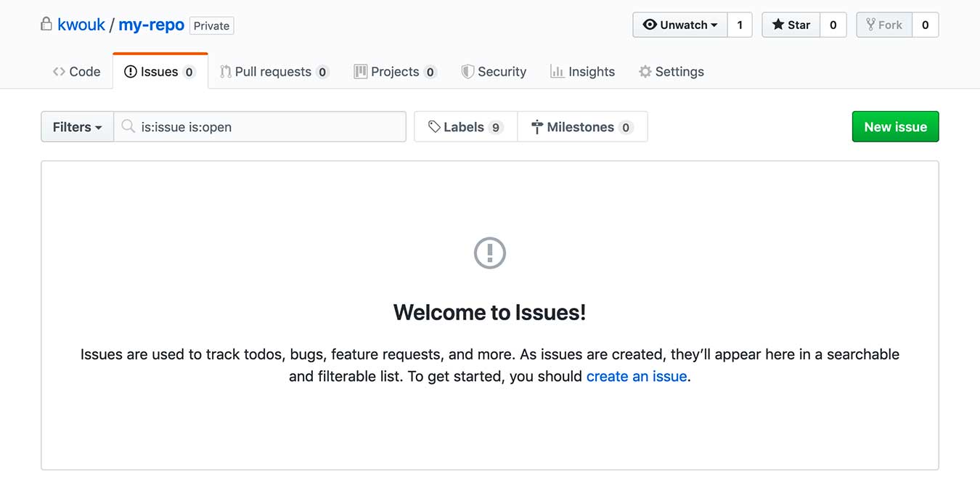This screenshot has height=490, width=980.
Task: Click the large exclamation icon above Welcome to Issues
Action: click(489, 253)
